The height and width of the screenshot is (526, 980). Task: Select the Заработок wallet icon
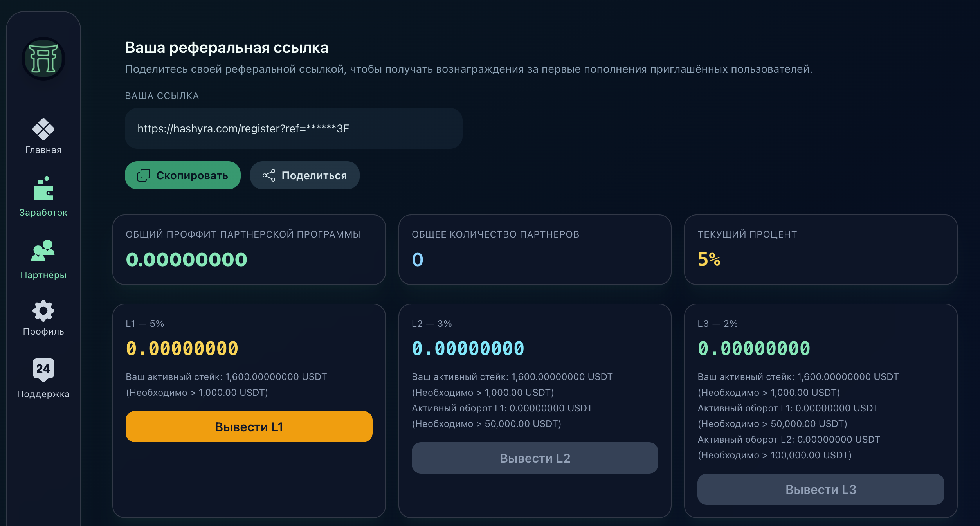43,189
